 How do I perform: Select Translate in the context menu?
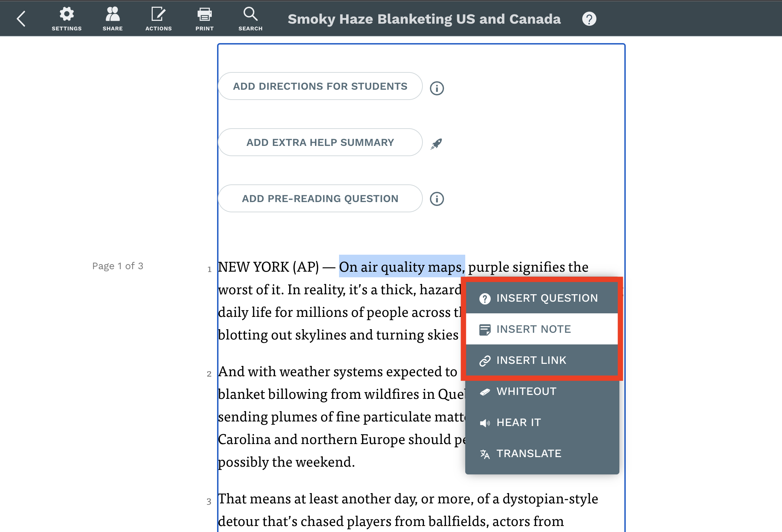coord(542,454)
